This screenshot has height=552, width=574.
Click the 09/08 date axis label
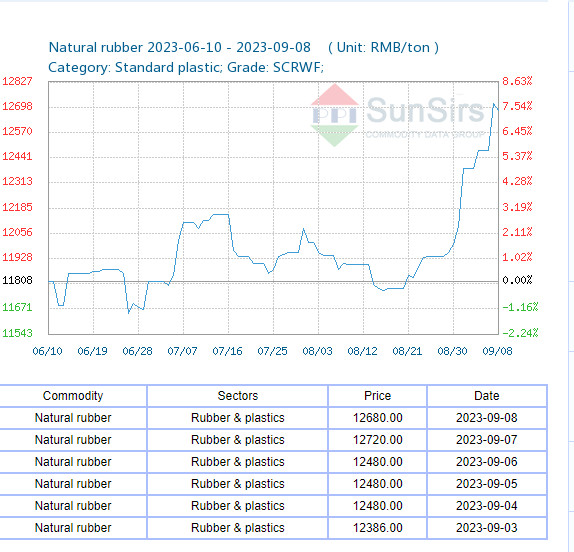coord(497,351)
